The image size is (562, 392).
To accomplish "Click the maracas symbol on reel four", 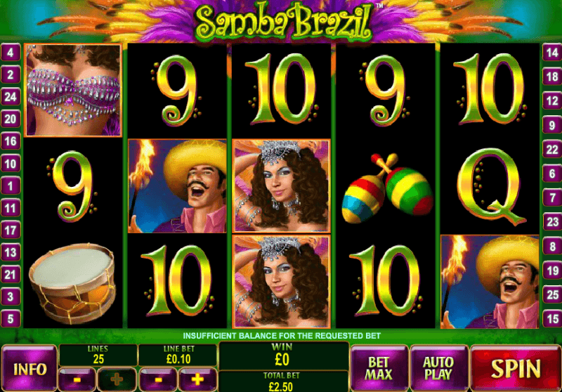I will 387,188.
